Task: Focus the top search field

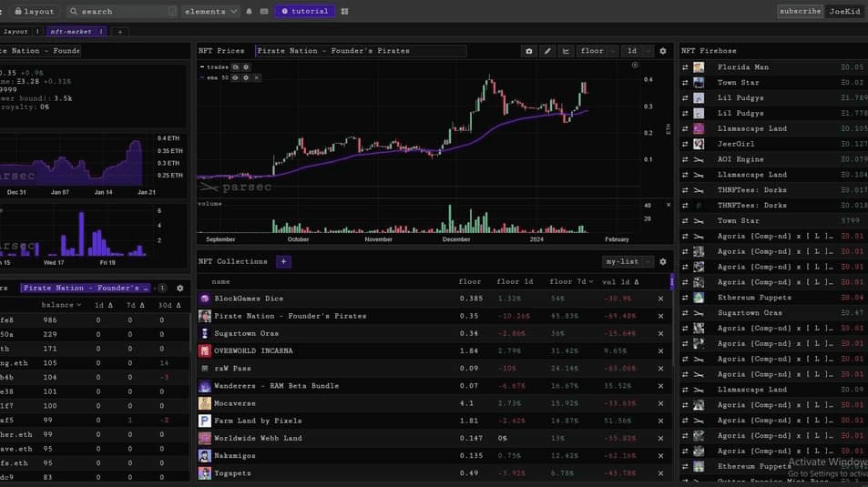Action: 122,11
